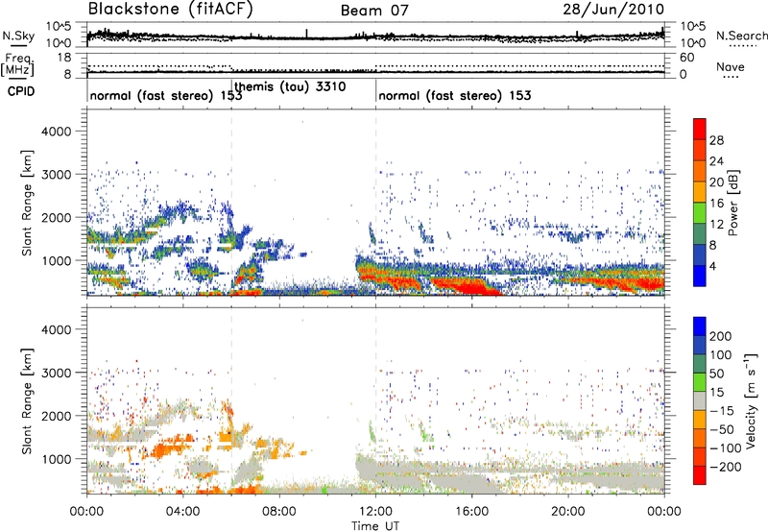Click the "Time UT" axis title
The width and height of the screenshot is (768, 532).
[375, 526]
